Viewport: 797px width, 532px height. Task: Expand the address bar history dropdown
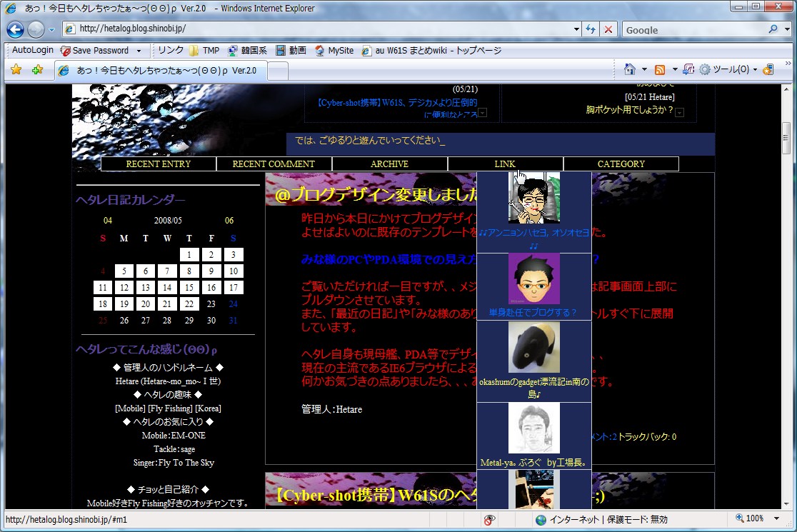pyautogui.click(x=576, y=29)
